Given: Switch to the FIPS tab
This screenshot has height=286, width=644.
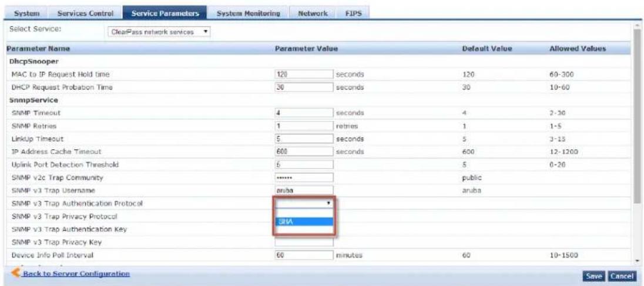Looking at the screenshot, I should [x=353, y=13].
